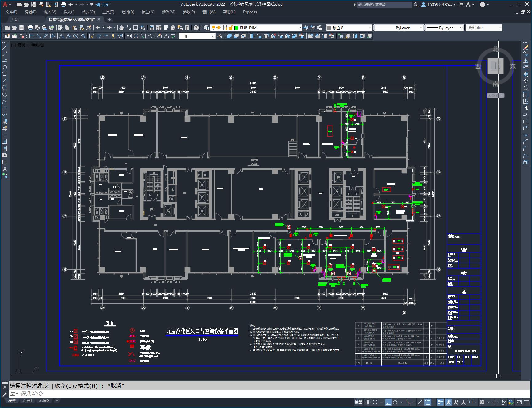Expand the workspace switching gear arrow
Viewport: 532px width, 408px height.
(x=488, y=402)
